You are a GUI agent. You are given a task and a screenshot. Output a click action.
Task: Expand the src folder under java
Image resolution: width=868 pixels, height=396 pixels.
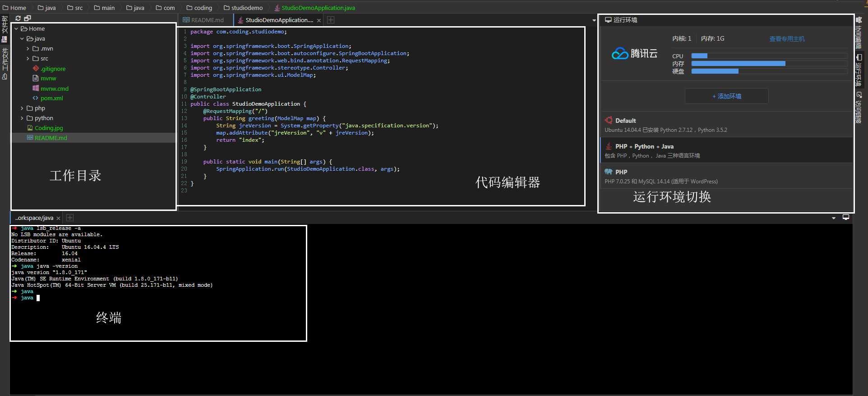(28, 59)
